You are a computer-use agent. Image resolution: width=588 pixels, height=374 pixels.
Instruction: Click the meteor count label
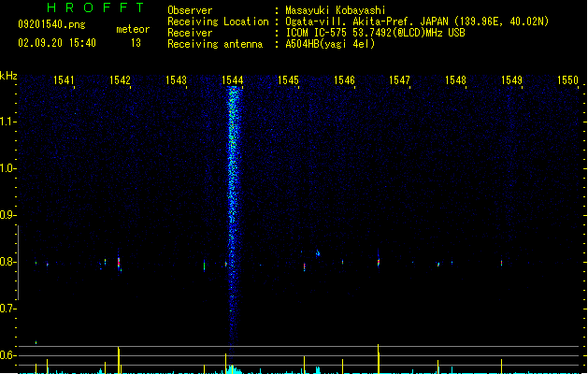pos(133,29)
